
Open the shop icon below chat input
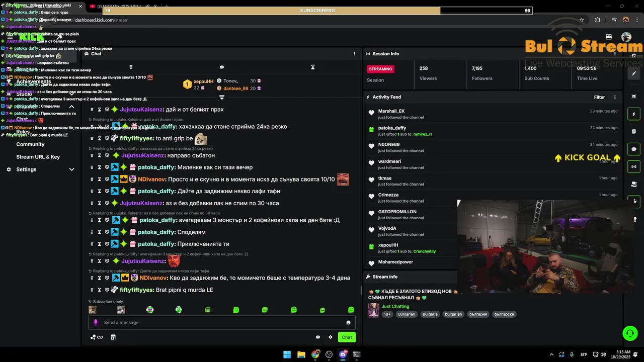click(x=113, y=337)
